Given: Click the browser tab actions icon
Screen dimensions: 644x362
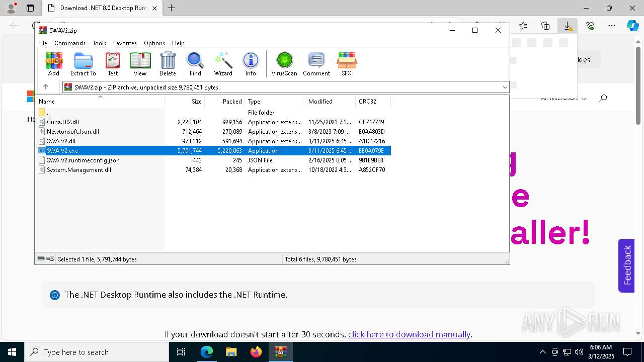Looking at the screenshot, I should [30, 8].
